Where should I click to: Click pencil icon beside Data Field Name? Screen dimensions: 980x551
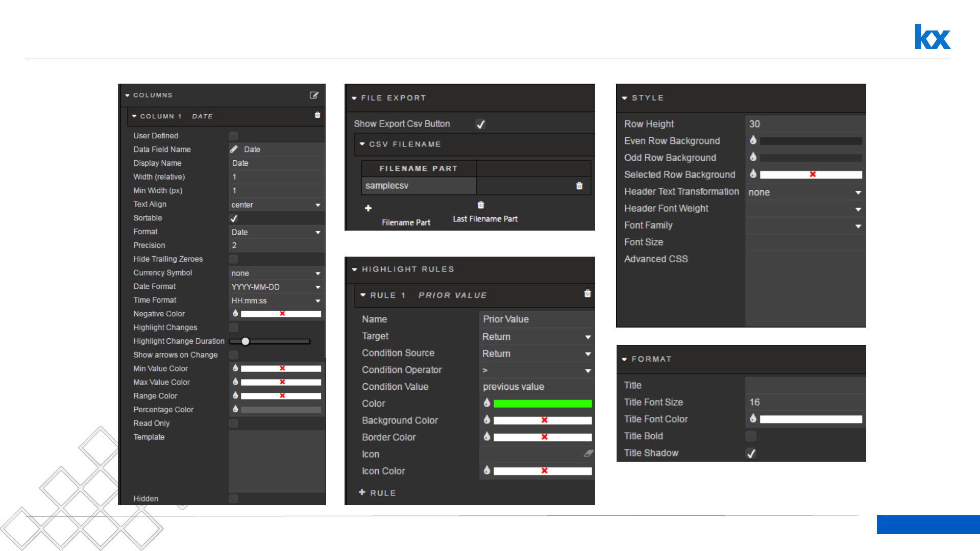[x=234, y=149]
